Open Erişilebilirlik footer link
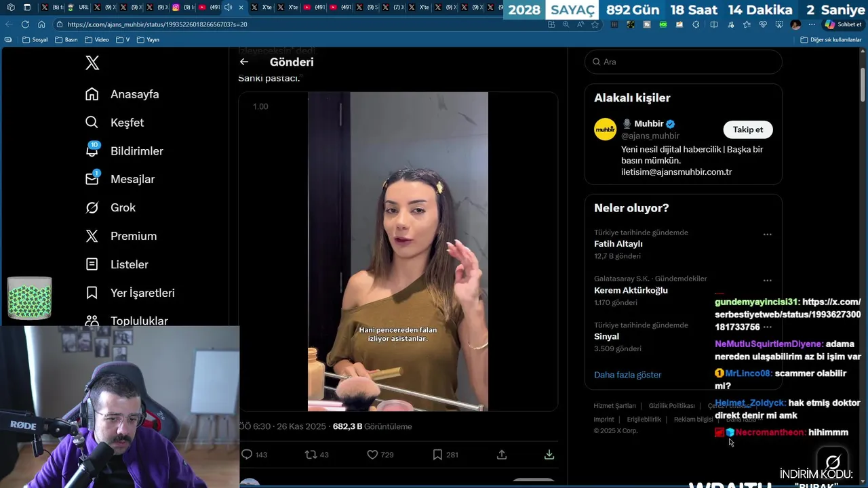Screen dimensions: 868x488 tap(644, 420)
